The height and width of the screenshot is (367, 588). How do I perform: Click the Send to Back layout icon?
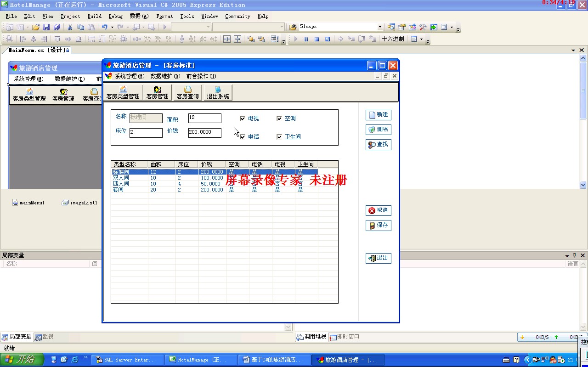coord(261,39)
